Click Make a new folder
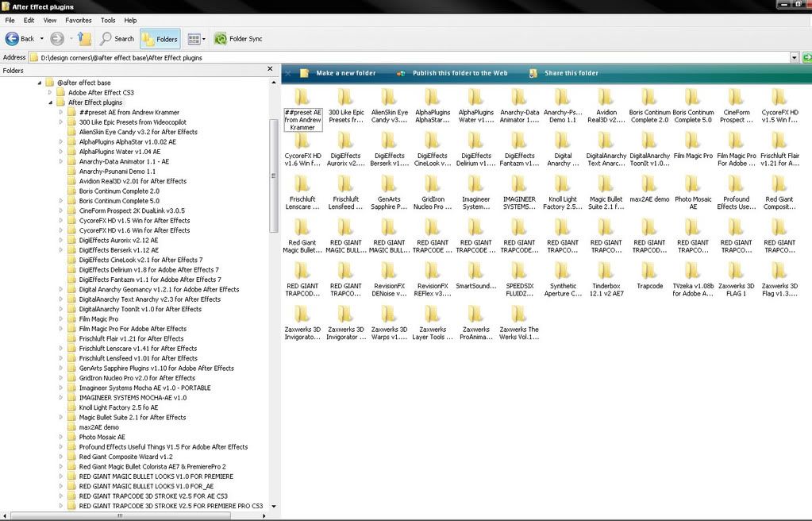Viewport: 812px width, 521px height. pos(338,73)
